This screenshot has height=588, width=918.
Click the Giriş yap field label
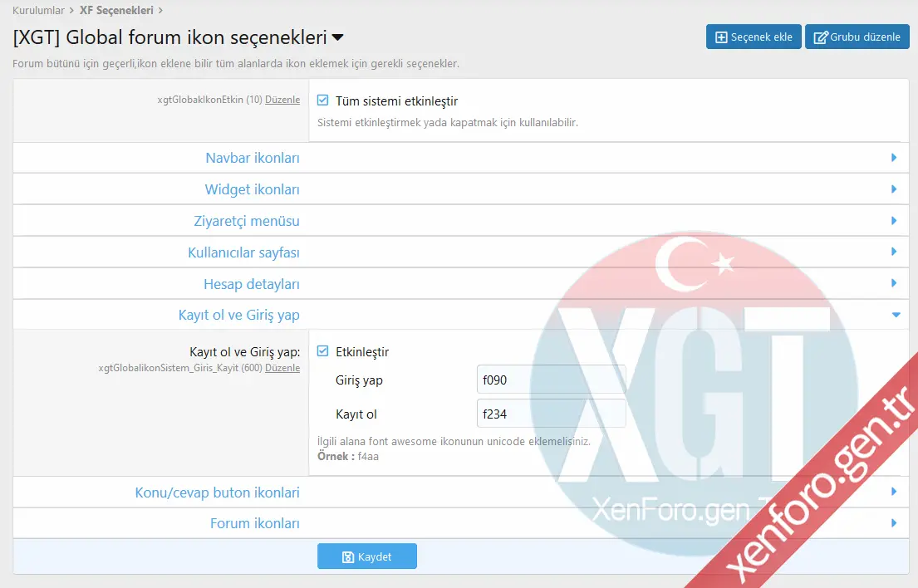tap(359, 381)
